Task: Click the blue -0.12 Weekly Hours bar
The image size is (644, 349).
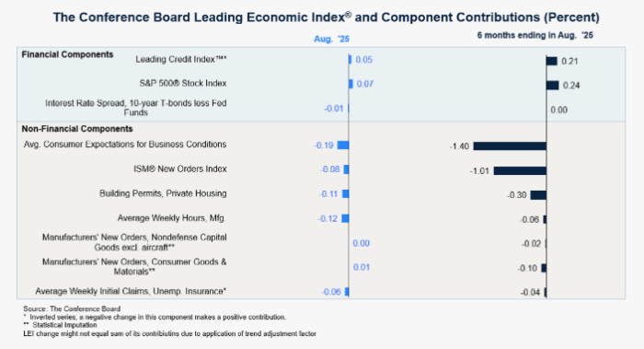Action: click(345, 218)
